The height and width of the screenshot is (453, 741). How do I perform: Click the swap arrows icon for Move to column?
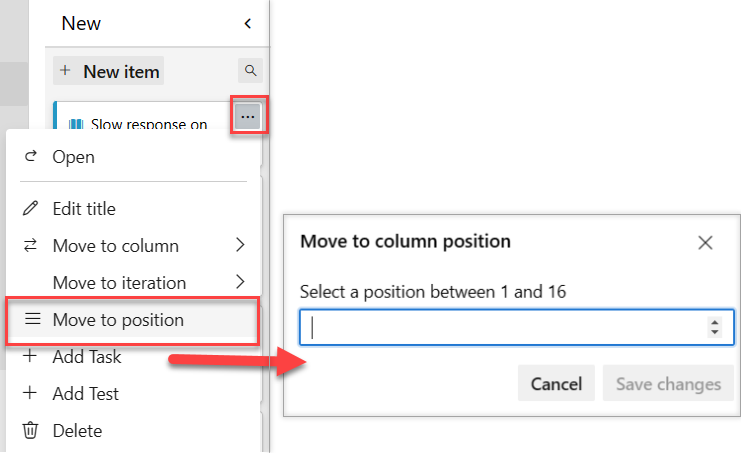point(31,245)
